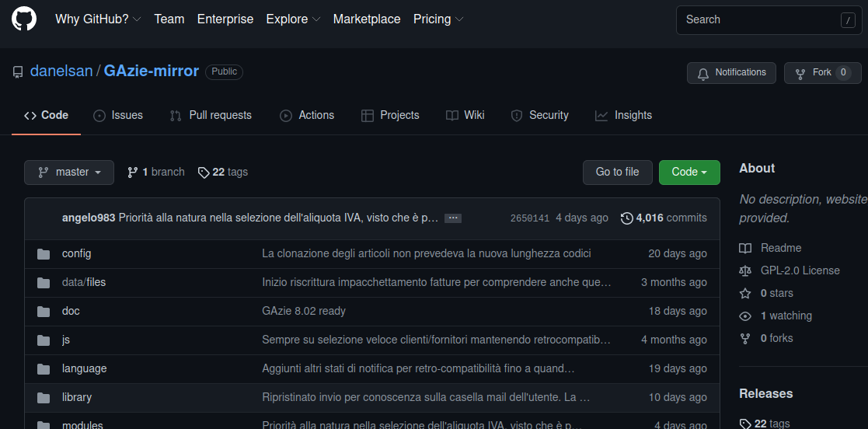Open the green Code dropdown

pyautogui.click(x=689, y=173)
